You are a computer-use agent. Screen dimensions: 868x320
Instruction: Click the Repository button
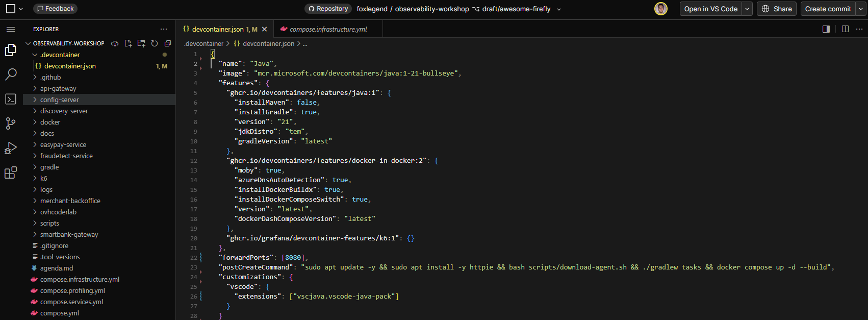tap(328, 9)
